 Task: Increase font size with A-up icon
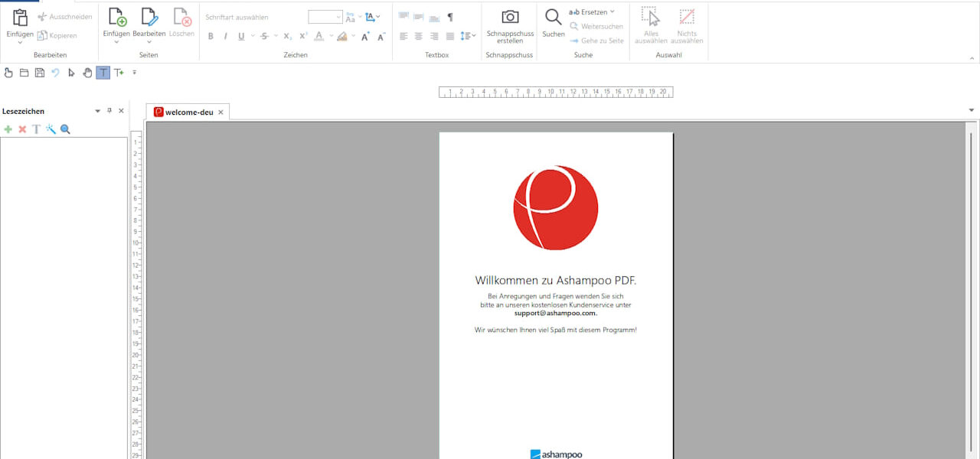(365, 36)
